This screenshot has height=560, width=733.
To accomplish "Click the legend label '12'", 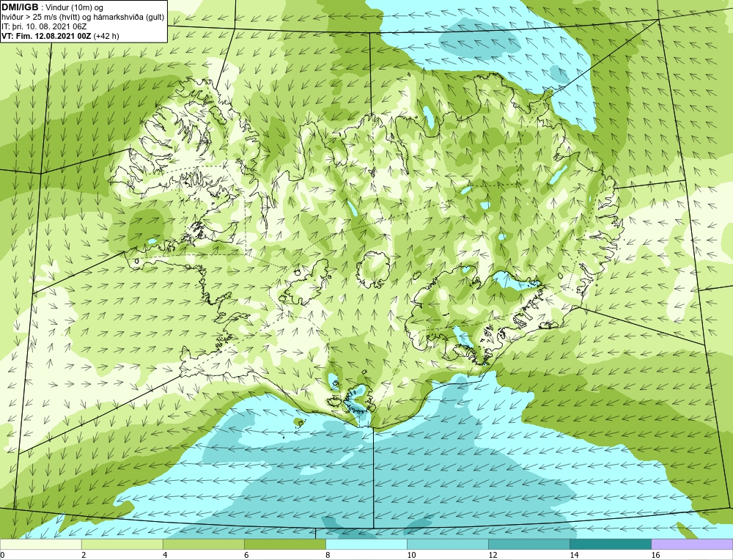I will (493, 555).
